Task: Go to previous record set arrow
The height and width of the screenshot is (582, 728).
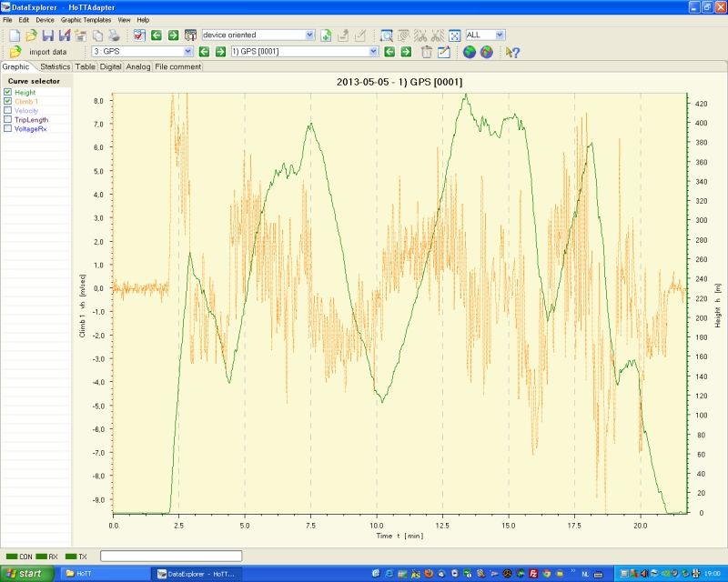Action: (389, 52)
